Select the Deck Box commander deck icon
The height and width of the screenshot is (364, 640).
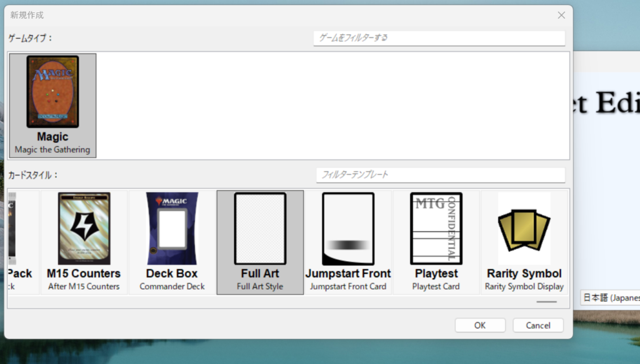click(171, 229)
